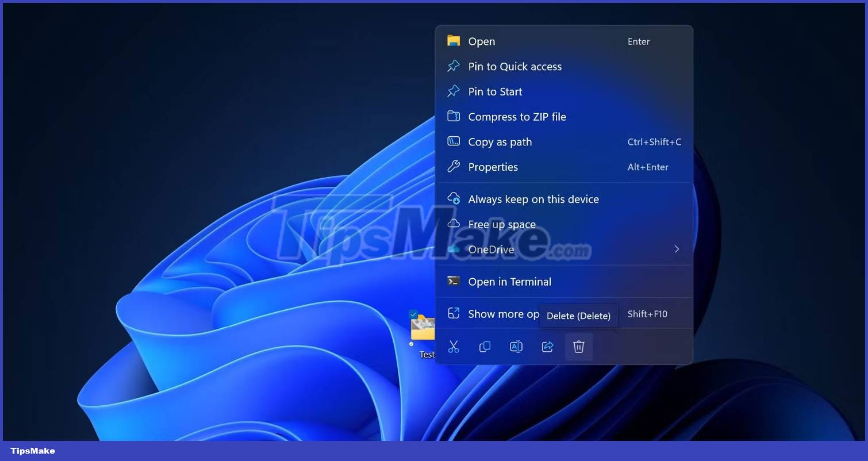Open the Share icon

pos(547,347)
